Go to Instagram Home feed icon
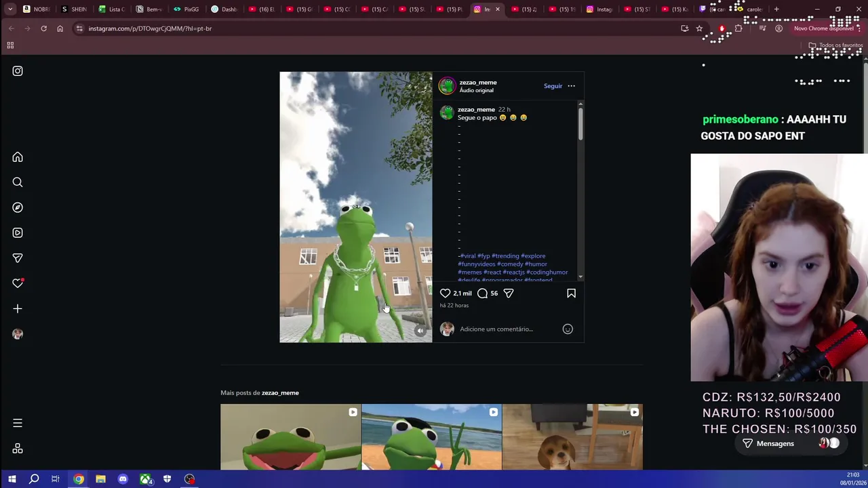868x488 pixels. click(x=18, y=157)
